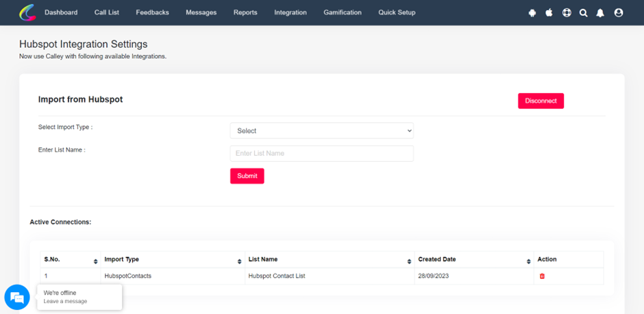
Task: Click the Disconnect button
Action: click(x=541, y=101)
